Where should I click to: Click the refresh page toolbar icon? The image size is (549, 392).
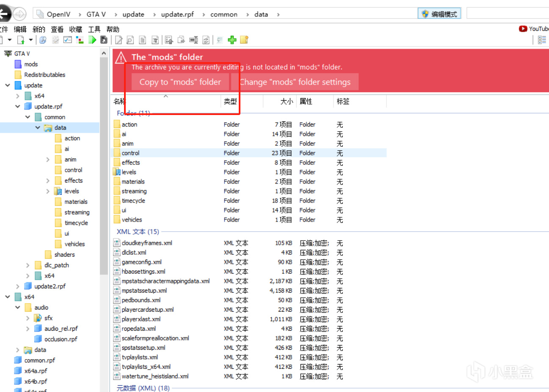pyautogui.click(x=206, y=40)
